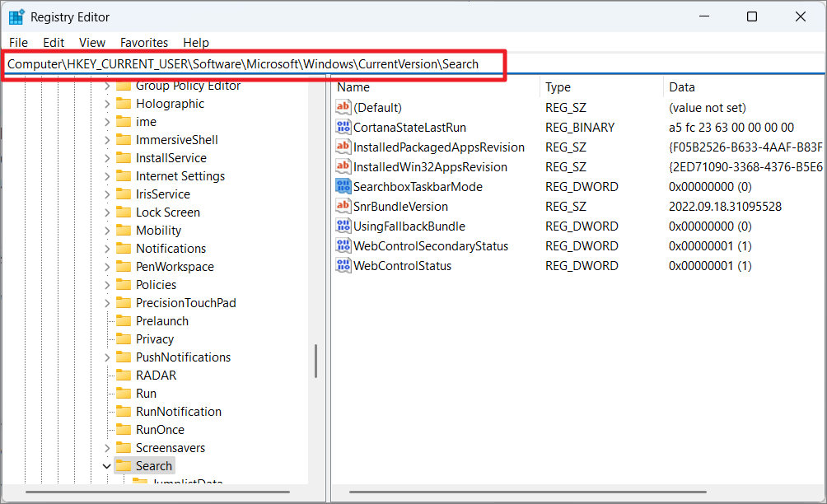Viewport: 827px width, 504px height.
Task: Sort values by the Name column header
Action: [353, 87]
